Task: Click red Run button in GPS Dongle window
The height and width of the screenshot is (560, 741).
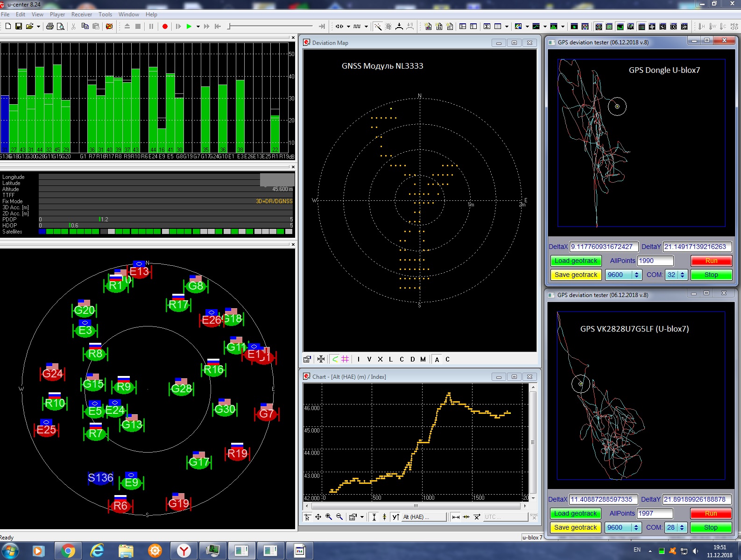Action: (711, 261)
